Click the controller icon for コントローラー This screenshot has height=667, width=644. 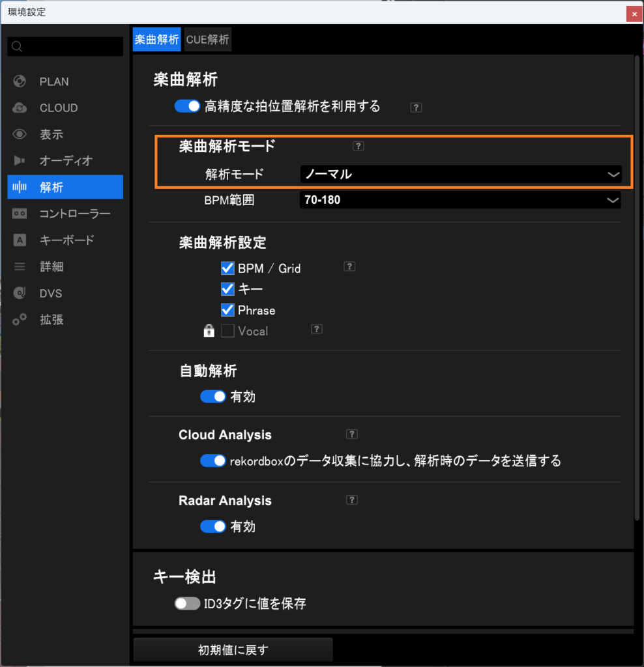[20, 214]
